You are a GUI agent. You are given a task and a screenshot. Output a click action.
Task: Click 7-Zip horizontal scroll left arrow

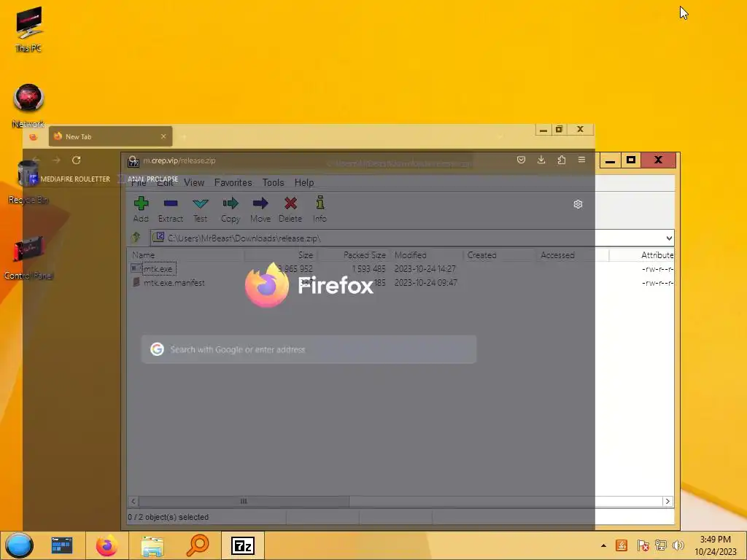point(133,501)
